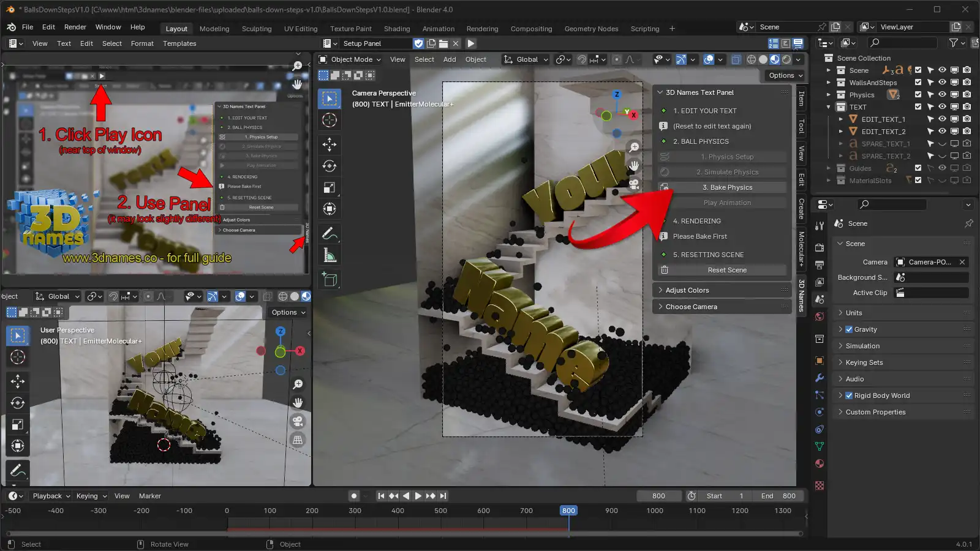Open the Modifiers wrench properties tab
This screenshot has width=980, height=551.
pos(820,378)
